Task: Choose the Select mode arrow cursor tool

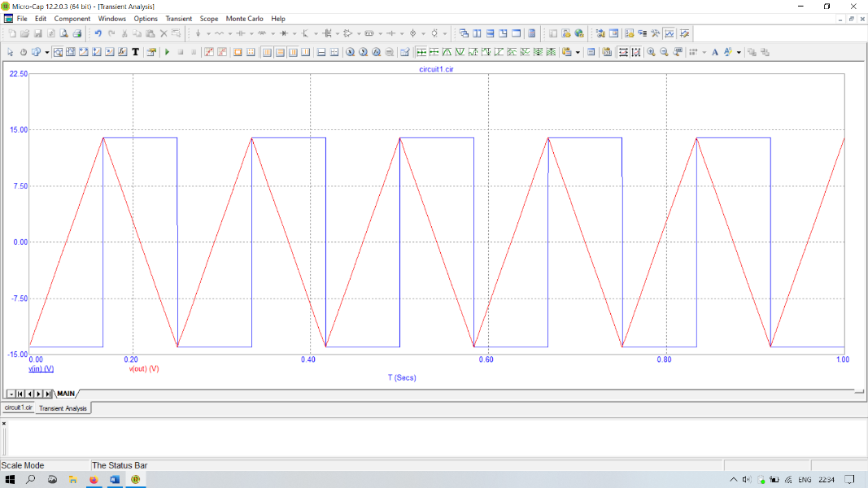Action: pyautogui.click(x=11, y=52)
